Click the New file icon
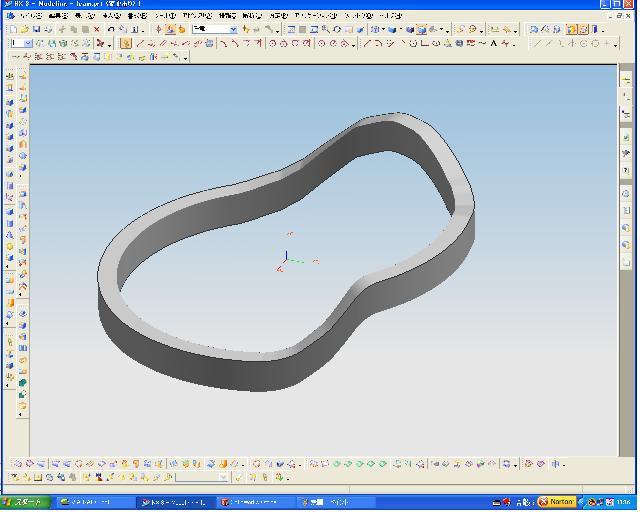Viewport: 640px width, 512px height. click(x=13, y=30)
